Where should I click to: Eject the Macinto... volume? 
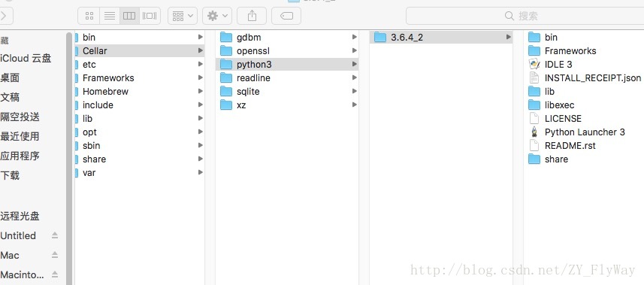tap(55, 274)
